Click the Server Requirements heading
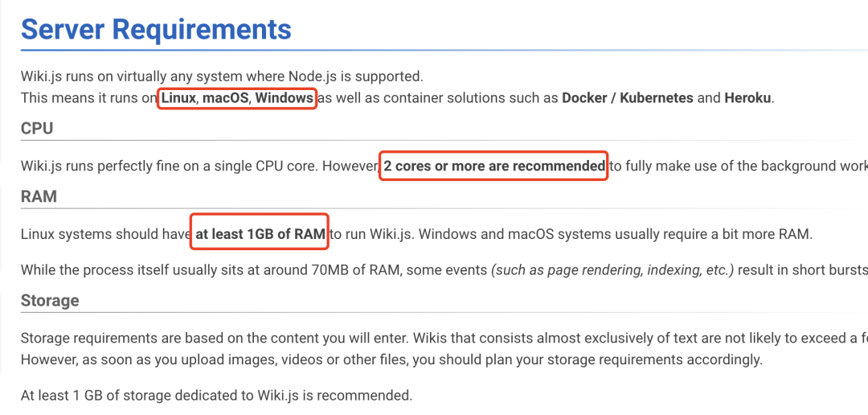Screen dimensions: 868x415 click(x=156, y=30)
